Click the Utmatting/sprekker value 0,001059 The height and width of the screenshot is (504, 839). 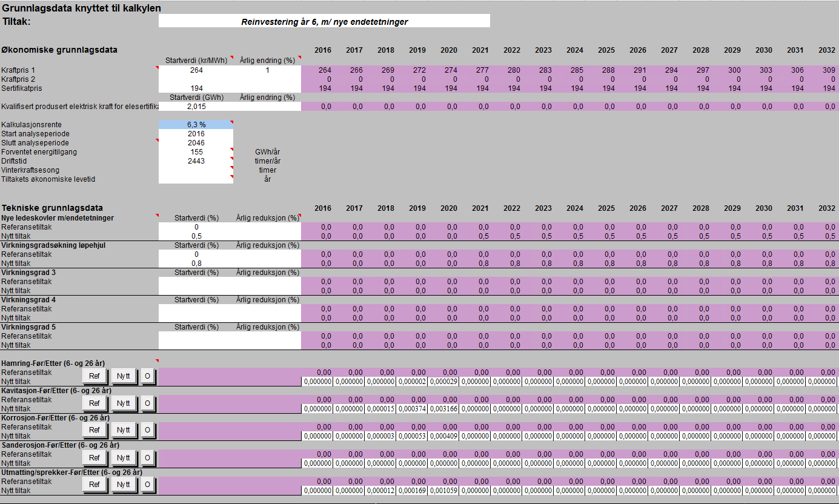[x=443, y=491]
